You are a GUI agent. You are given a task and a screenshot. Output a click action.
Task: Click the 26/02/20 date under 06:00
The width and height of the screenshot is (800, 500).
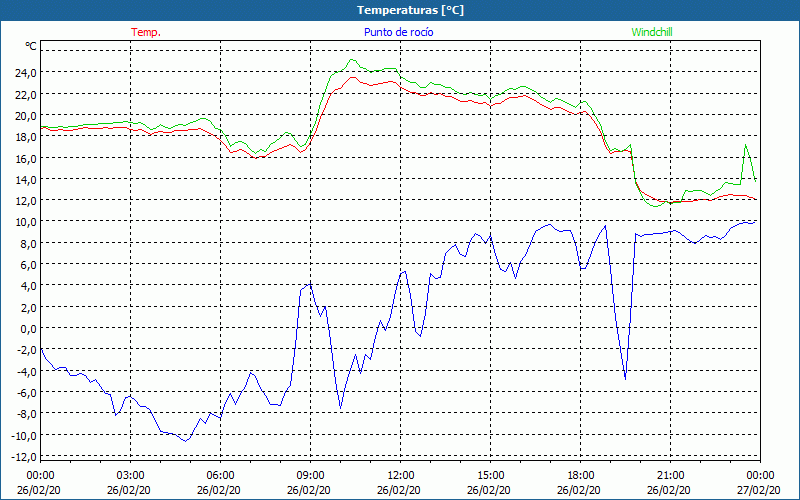tap(219, 490)
